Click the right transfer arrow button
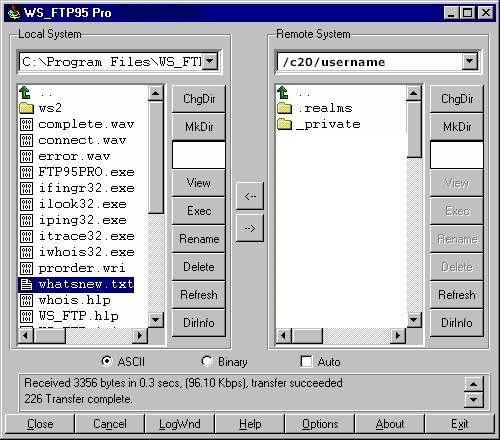Image resolution: width=500 pixels, height=440 pixels. coord(250,228)
